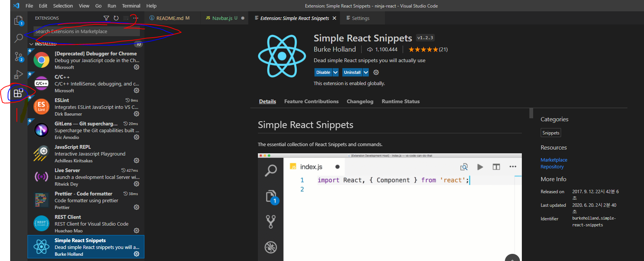This screenshot has width=644, height=261.
Task: Select GitLens extension in list
Action: (x=86, y=130)
